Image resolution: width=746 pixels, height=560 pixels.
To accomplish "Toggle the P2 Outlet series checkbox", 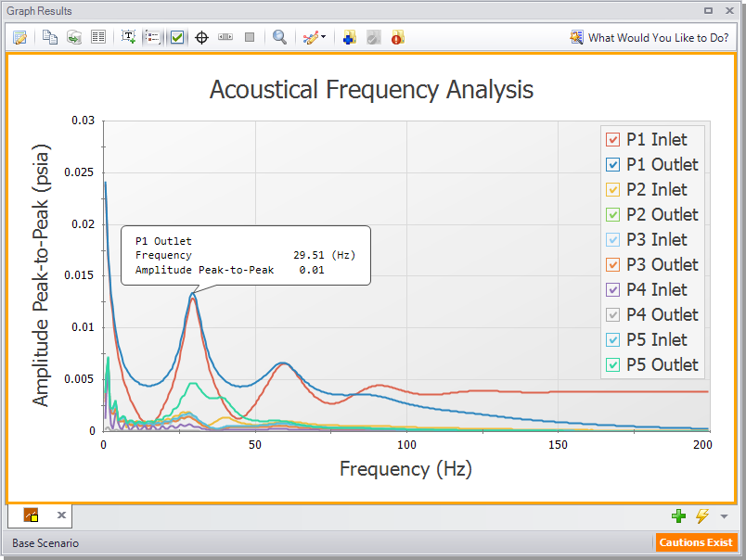I will click(x=612, y=214).
